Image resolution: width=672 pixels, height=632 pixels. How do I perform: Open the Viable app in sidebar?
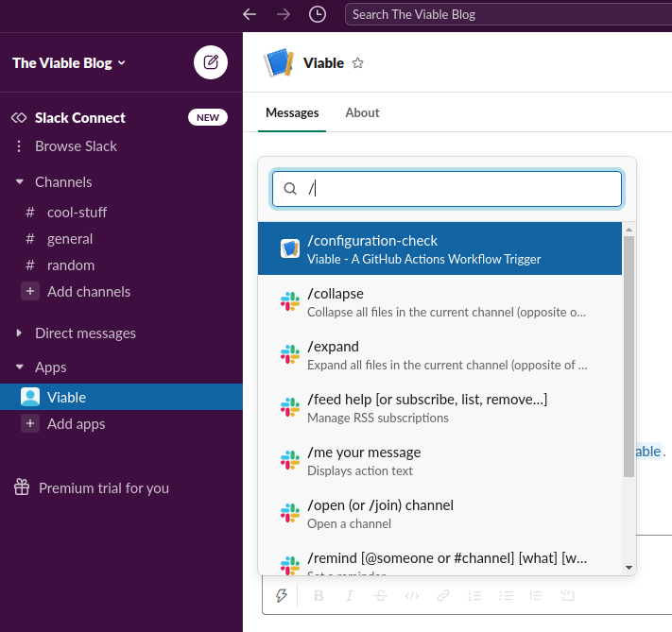[121, 397]
